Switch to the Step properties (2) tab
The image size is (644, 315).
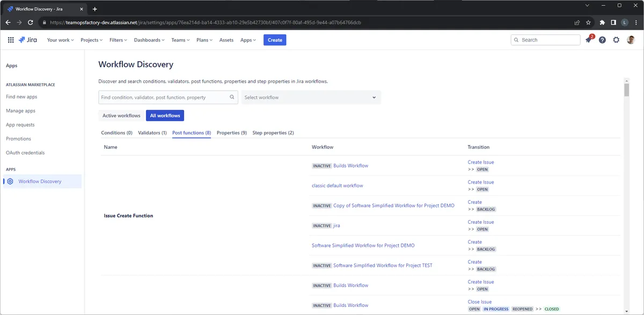click(x=273, y=133)
